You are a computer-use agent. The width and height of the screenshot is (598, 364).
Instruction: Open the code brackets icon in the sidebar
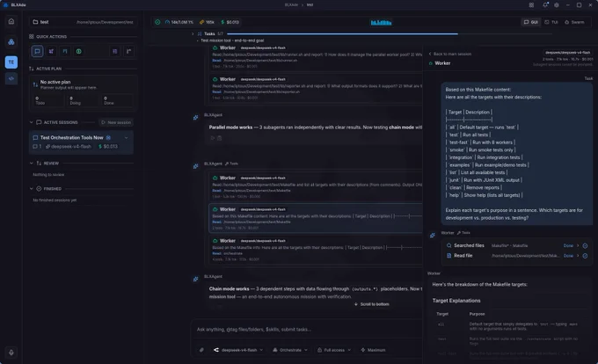coord(11,78)
